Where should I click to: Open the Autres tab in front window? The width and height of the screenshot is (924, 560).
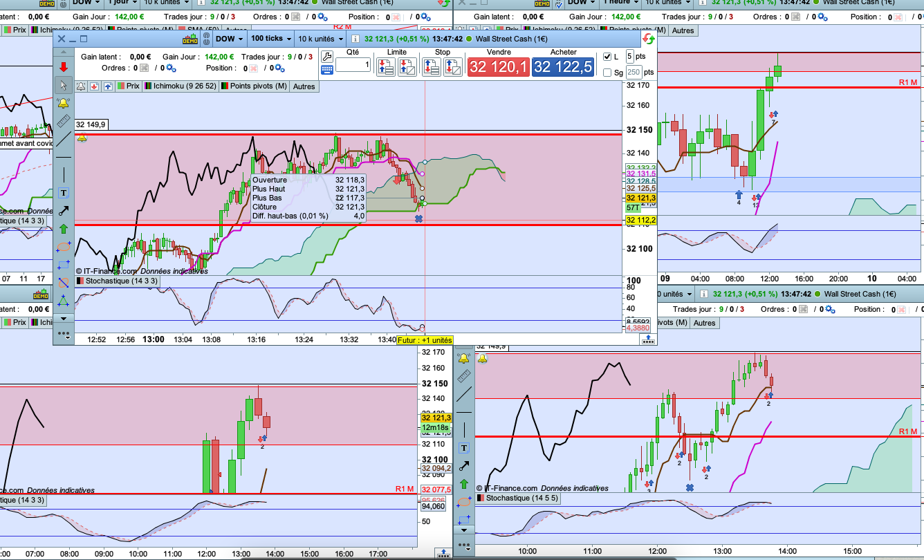tap(304, 86)
